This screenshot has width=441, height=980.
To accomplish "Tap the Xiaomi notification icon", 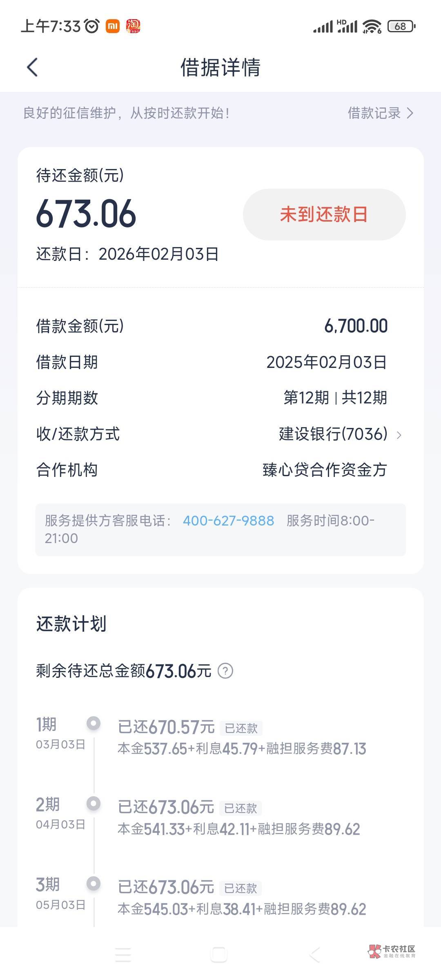I will 113,27.
